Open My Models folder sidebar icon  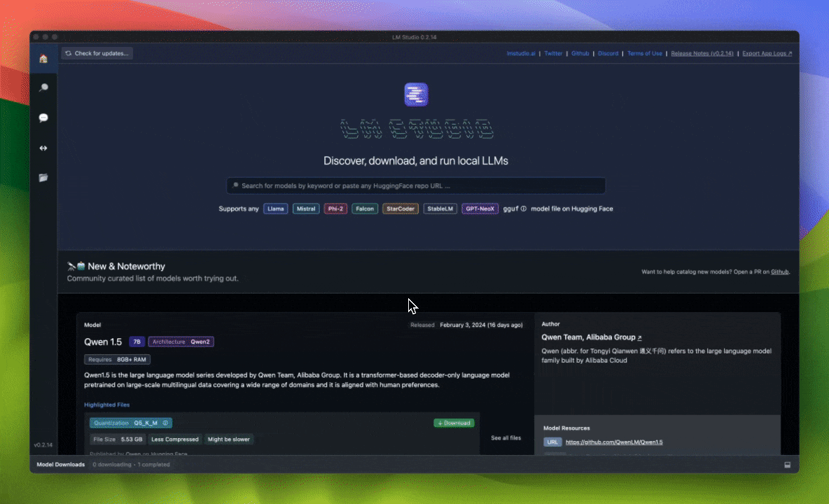43,178
